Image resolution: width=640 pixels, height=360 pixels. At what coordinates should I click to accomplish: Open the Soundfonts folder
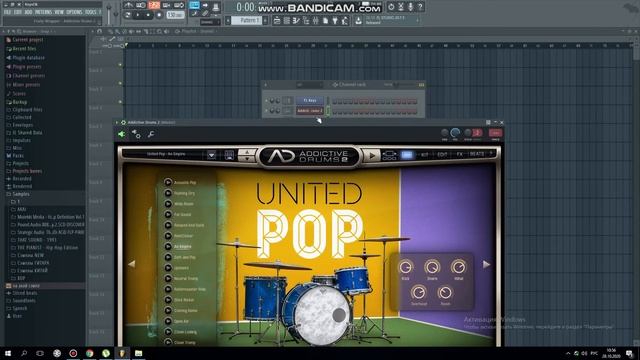24,301
